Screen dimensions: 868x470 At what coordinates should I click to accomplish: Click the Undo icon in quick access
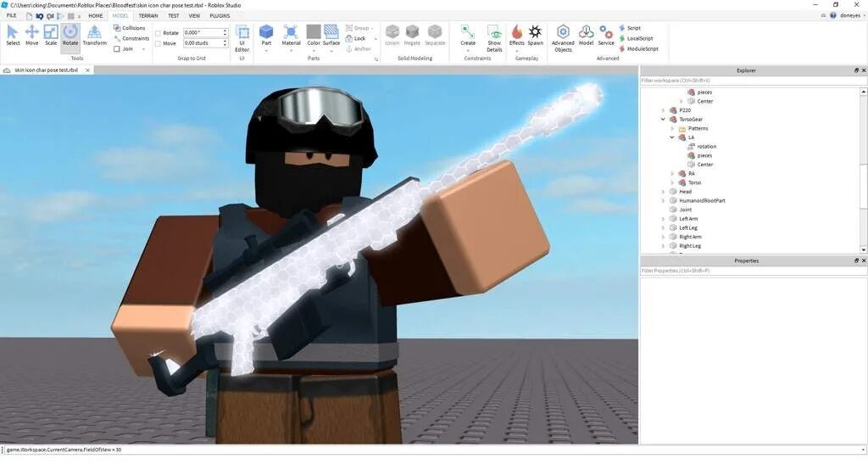[39, 16]
